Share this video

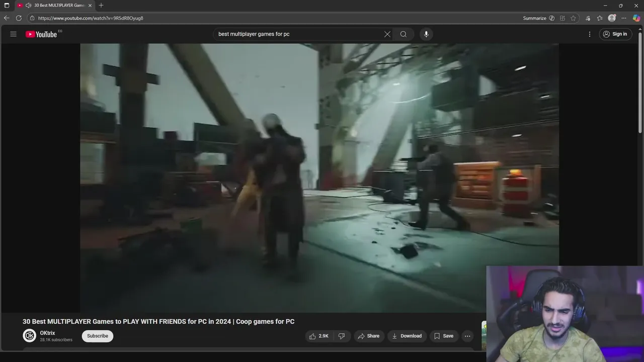(369, 336)
